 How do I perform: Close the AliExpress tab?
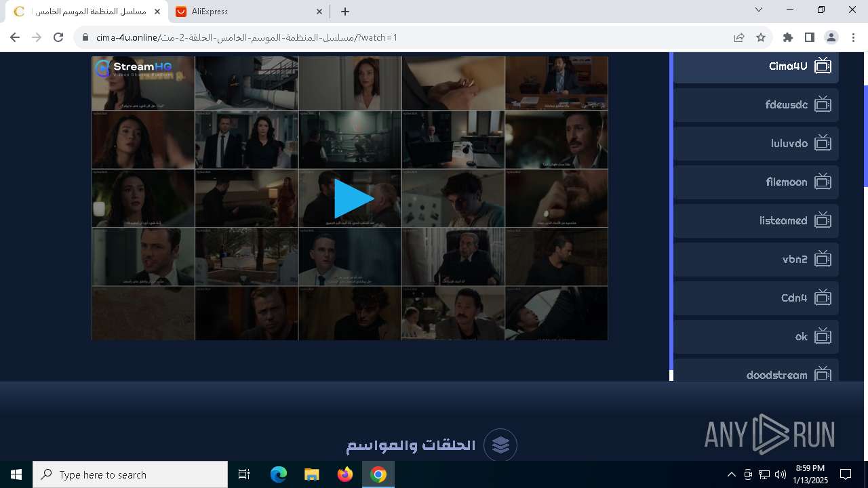pyautogui.click(x=319, y=12)
